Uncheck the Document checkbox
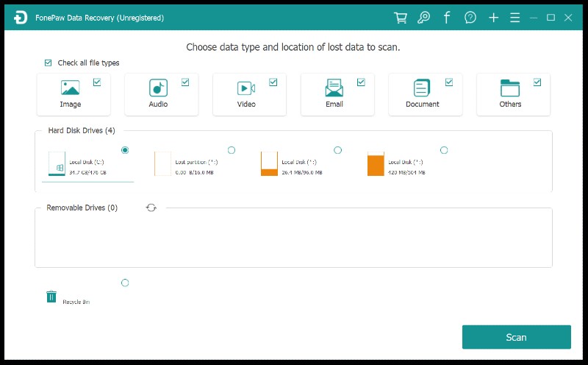588x365 pixels. click(x=449, y=82)
